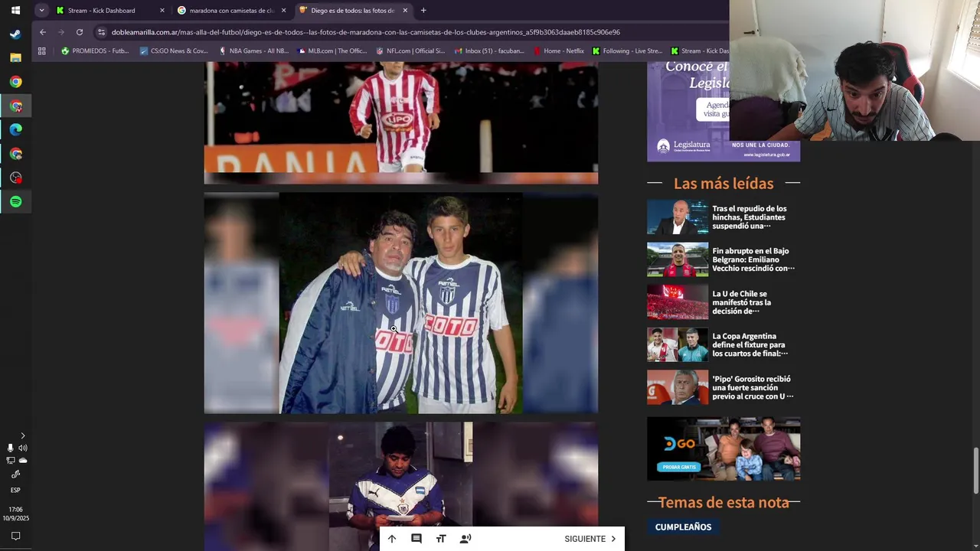Open Following - Live Streams bookmark
The height and width of the screenshot is (551, 980).
[x=627, y=51]
